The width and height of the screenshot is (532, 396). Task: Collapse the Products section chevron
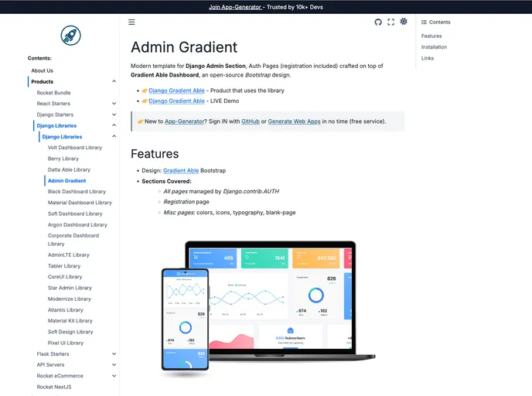tap(114, 81)
